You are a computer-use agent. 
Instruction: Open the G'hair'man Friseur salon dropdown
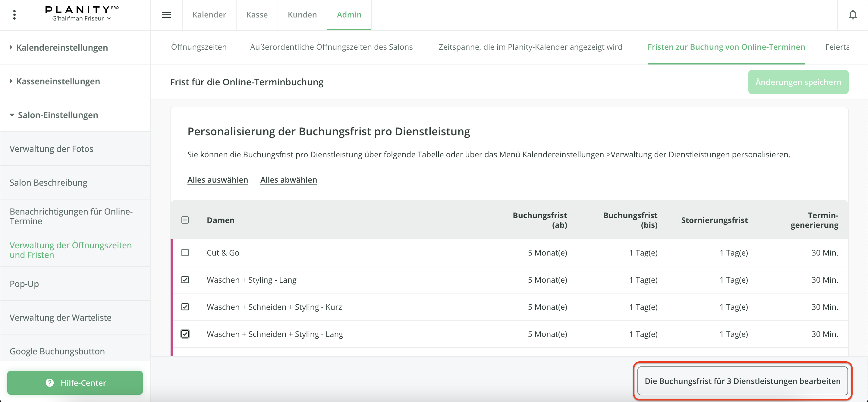pyautogui.click(x=81, y=19)
